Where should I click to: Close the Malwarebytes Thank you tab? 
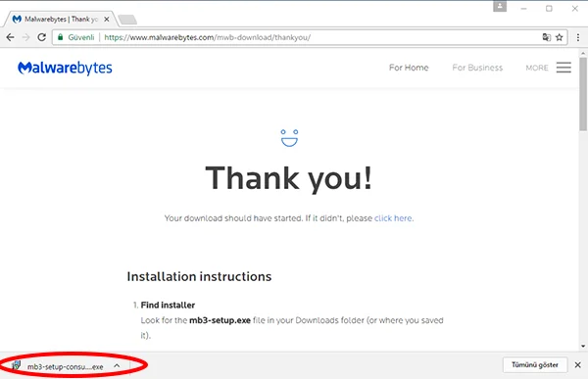click(107, 20)
